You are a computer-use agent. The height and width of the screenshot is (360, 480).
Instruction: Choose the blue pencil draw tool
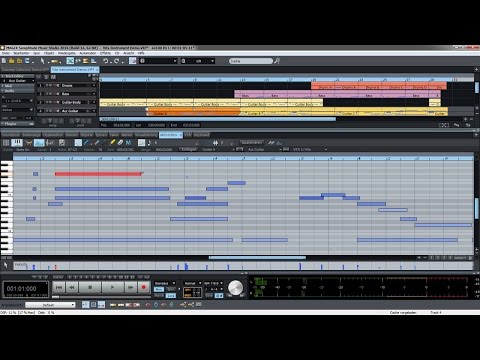point(87,143)
